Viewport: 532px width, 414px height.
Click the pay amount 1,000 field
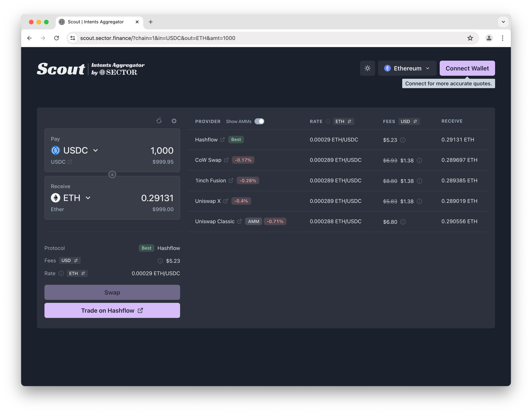(162, 150)
